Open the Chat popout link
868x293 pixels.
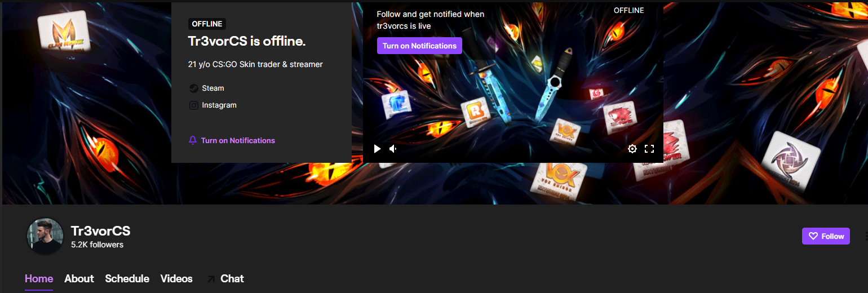pos(225,278)
